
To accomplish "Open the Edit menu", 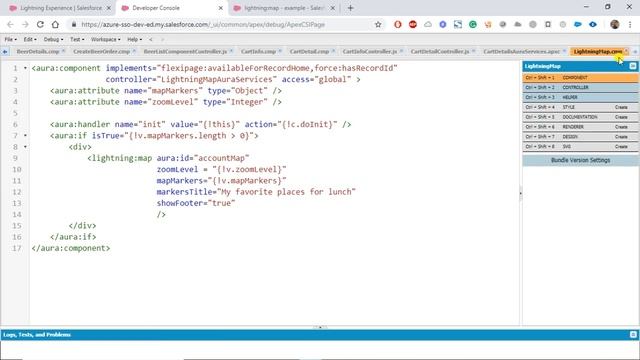I will click(30, 40).
